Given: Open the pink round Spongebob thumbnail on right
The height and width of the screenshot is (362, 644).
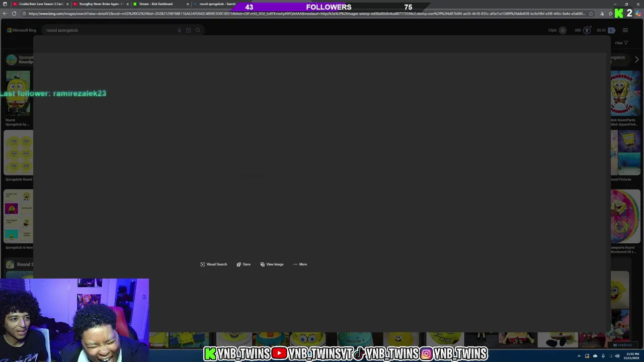Looking at the screenshot, I should (625, 216).
